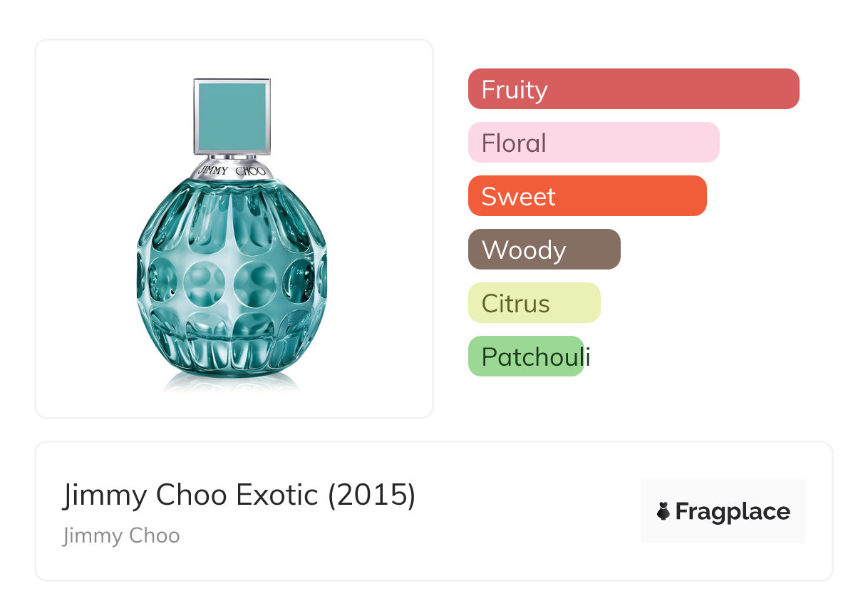Click the year (2015) in the title
Screen dimensions: 868x616
(371, 495)
